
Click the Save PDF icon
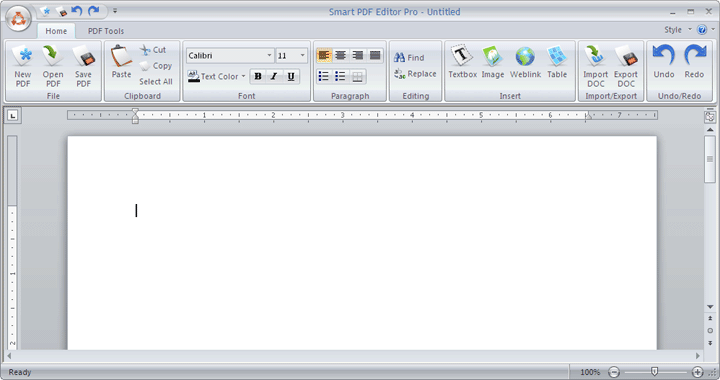pyautogui.click(x=83, y=67)
